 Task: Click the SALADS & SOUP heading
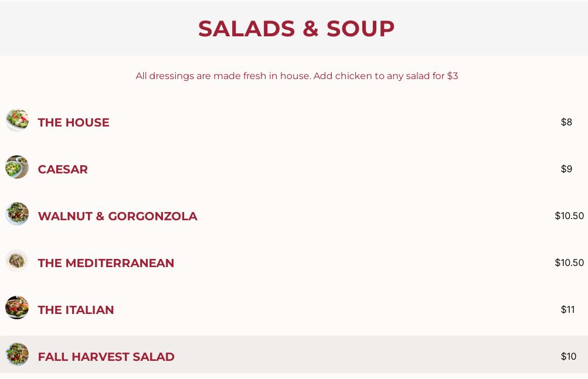click(x=296, y=29)
